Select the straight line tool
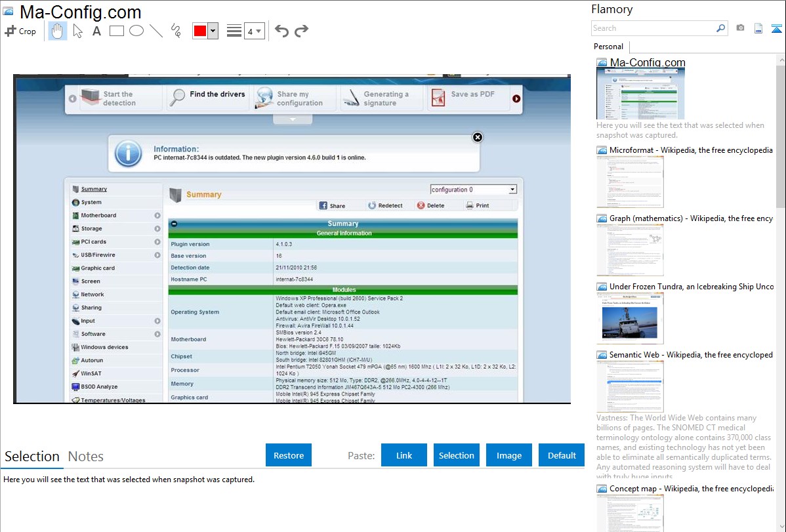Viewport: 786px width, 532px height. tap(156, 31)
